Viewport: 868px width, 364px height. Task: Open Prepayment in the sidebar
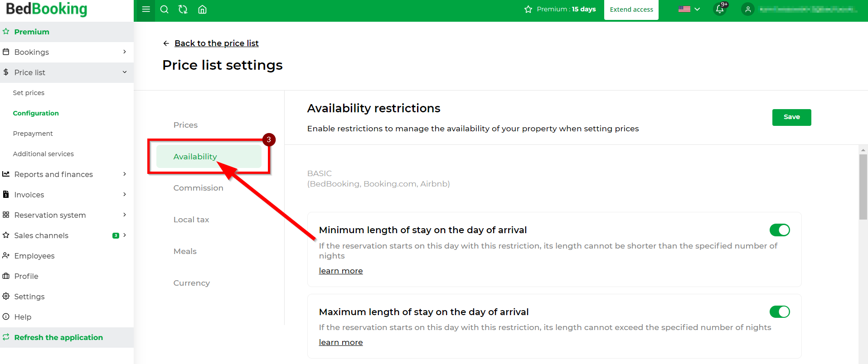point(33,134)
